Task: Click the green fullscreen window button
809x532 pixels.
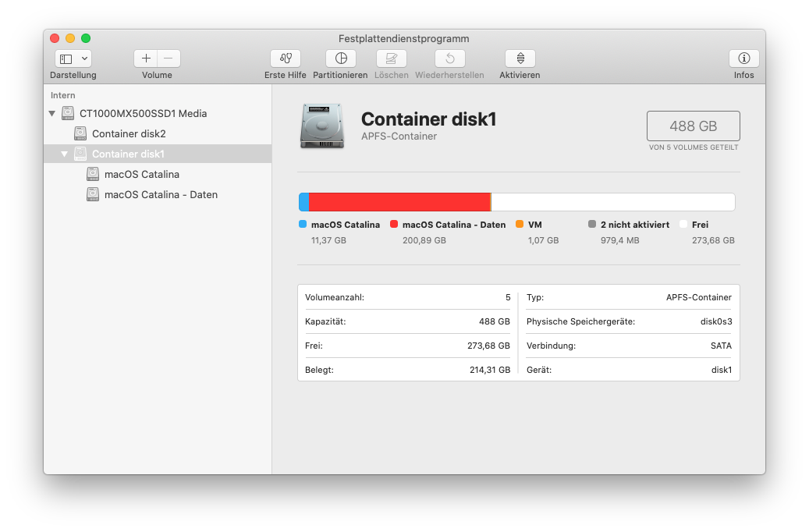Action: [86, 38]
